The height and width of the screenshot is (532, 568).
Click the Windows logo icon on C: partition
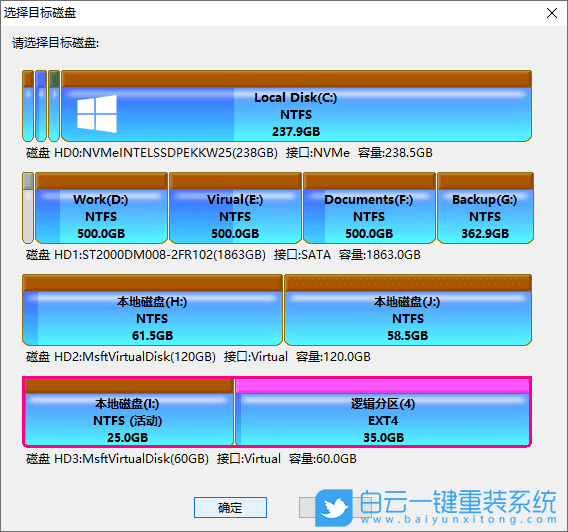point(97,114)
